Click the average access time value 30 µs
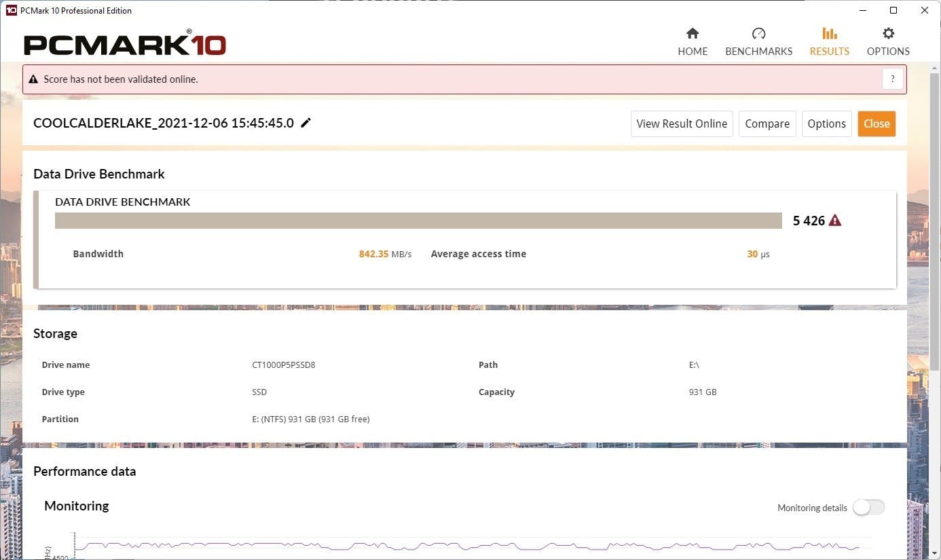The image size is (941, 560). click(758, 254)
